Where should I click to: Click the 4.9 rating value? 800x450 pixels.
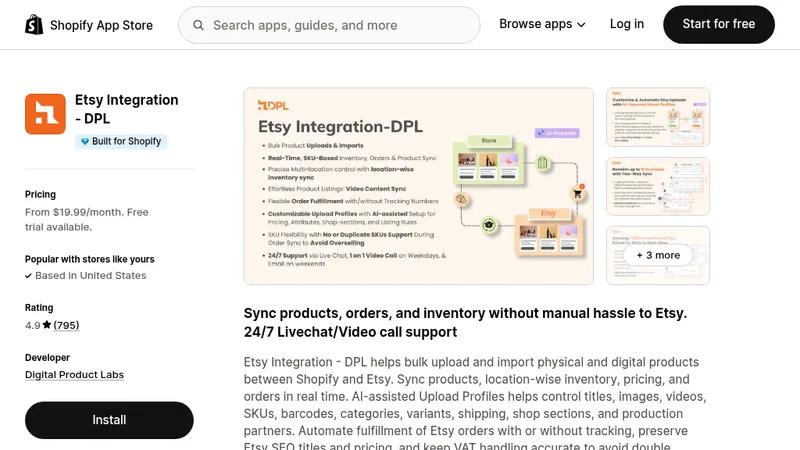[33, 325]
